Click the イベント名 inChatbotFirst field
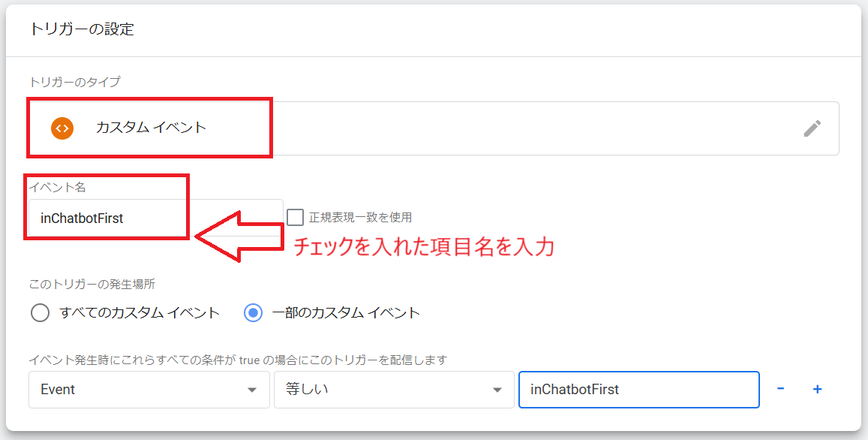Viewport: 868px width, 440px height. [x=155, y=218]
